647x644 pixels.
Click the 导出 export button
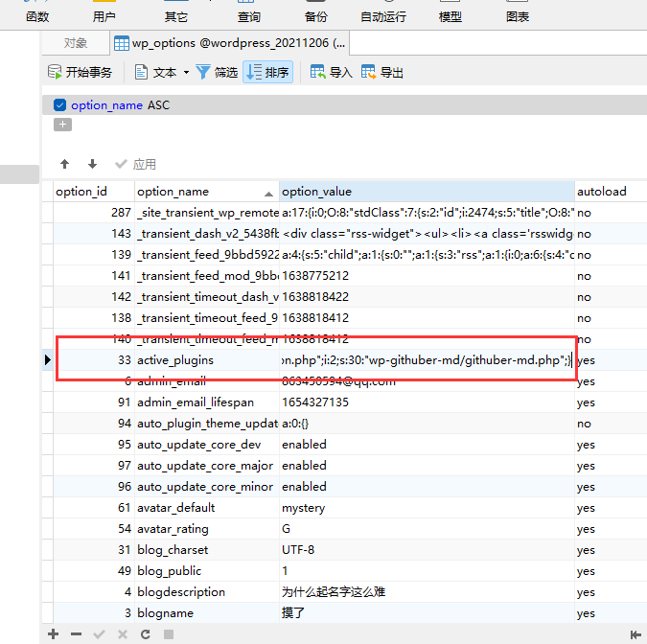point(381,72)
